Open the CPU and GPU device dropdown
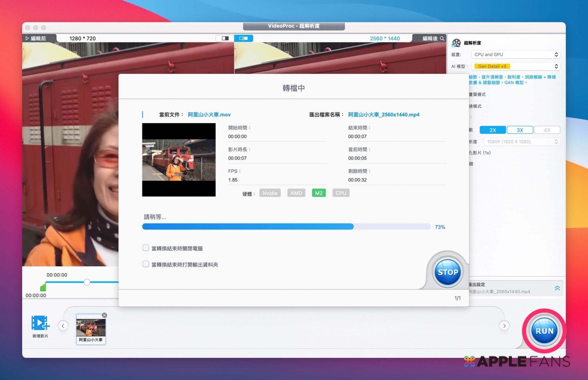Viewport: 588px width, 380px height. tap(516, 55)
